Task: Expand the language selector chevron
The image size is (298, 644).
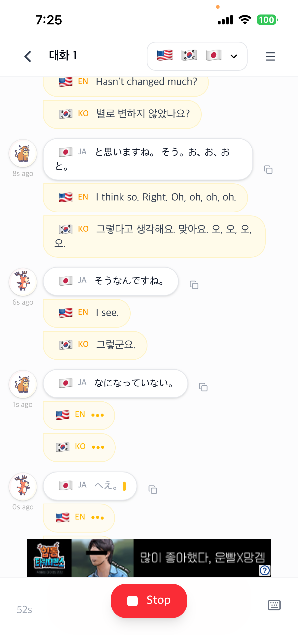Action: (x=234, y=56)
